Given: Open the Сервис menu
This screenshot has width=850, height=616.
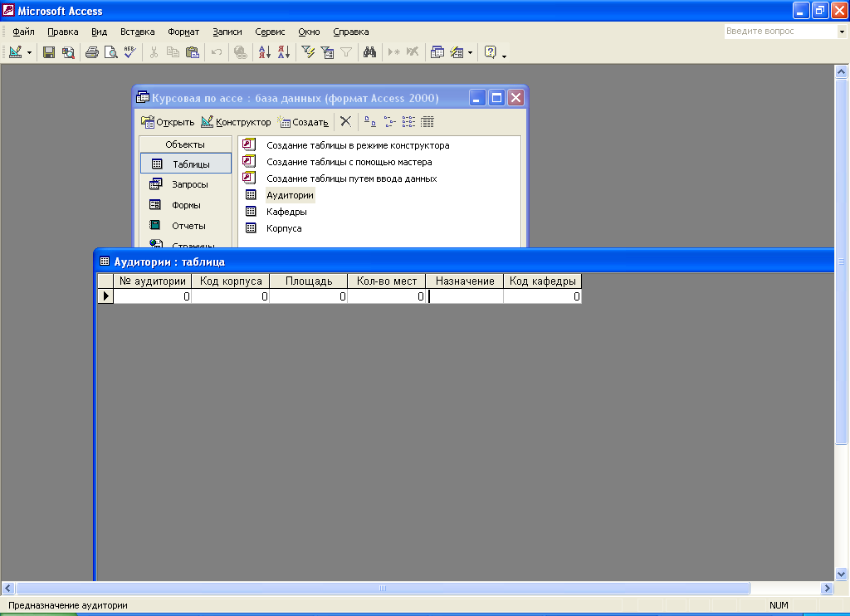Looking at the screenshot, I should click(x=270, y=32).
